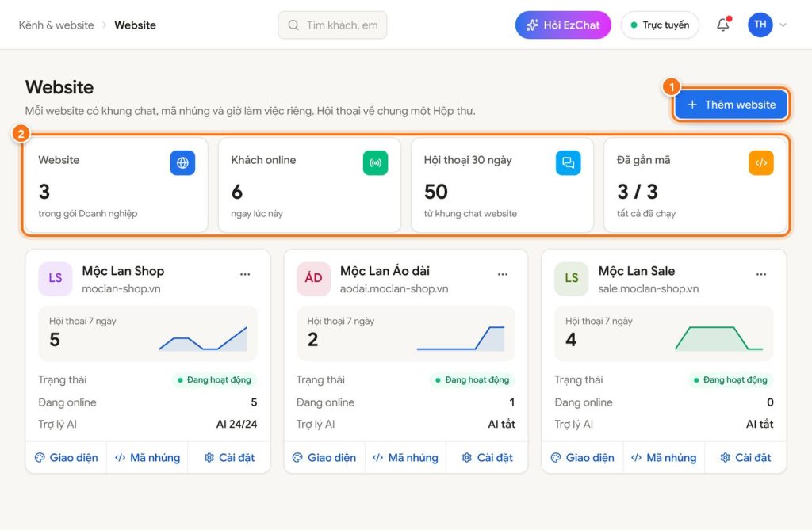The image size is (812, 530).
Task: Expand the account menu chevron
Action: click(783, 25)
